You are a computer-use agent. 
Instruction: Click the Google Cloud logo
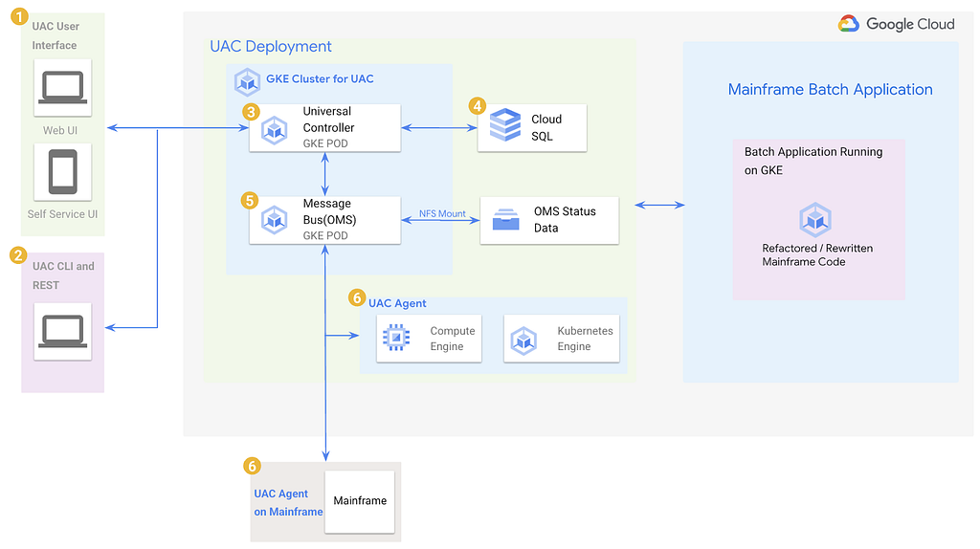896,24
